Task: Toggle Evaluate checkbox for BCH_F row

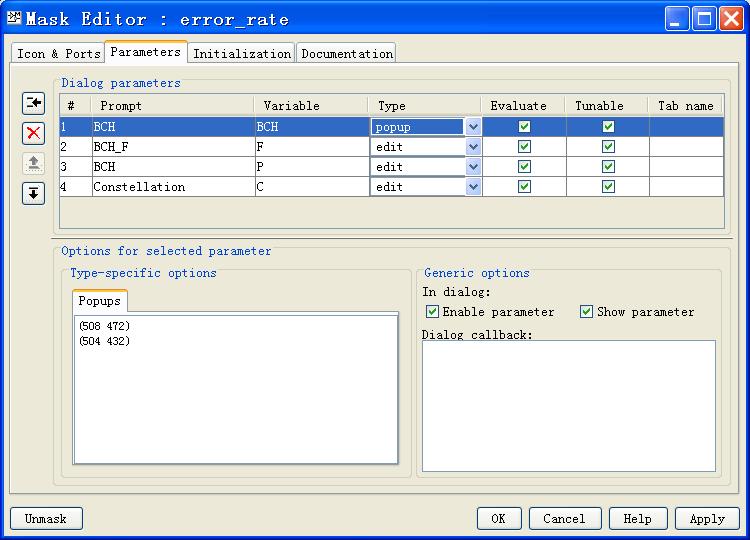Action: [x=524, y=147]
